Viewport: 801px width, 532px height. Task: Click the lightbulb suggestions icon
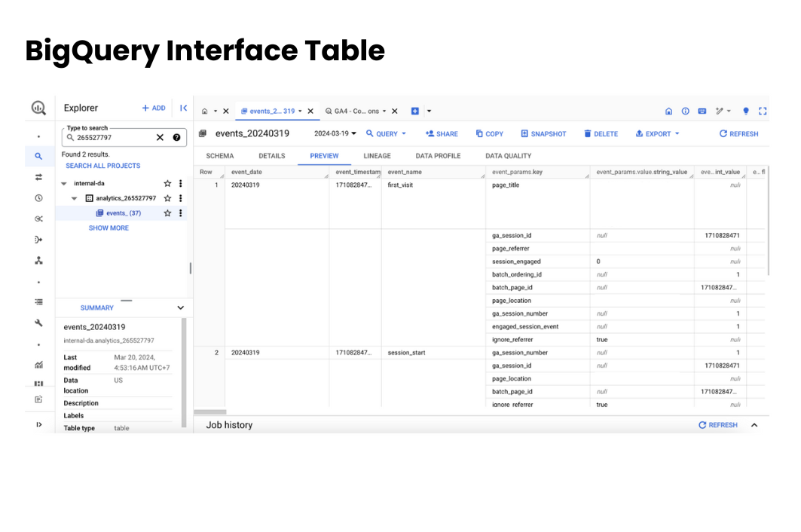pyautogui.click(x=745, y=111)
